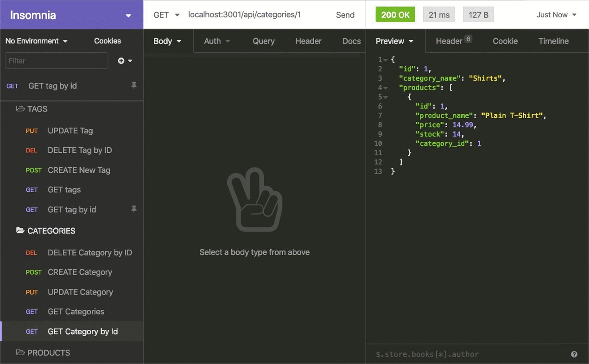This screenshot has width=589, height=364.
Task: Open the Cookies manager
Action: pos(107,41)
